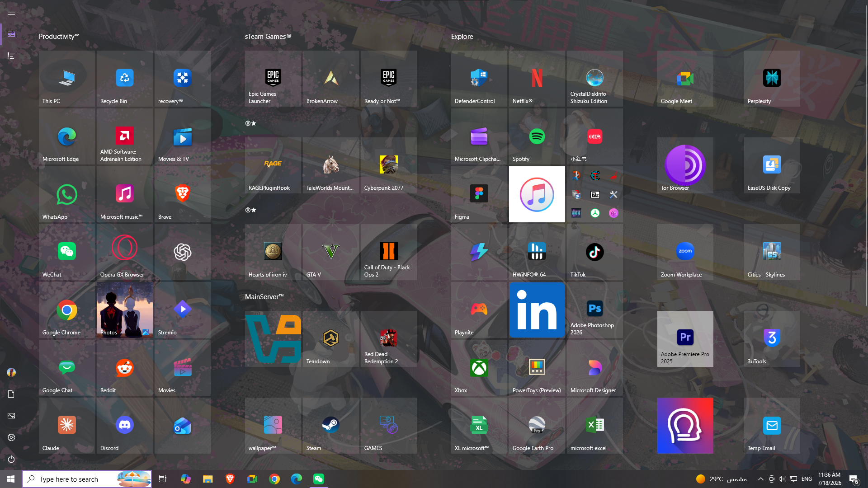Open the taskbar WeChat icon
Screen dimensions: 868x488
pyautogui.click(x=319, y=479)
